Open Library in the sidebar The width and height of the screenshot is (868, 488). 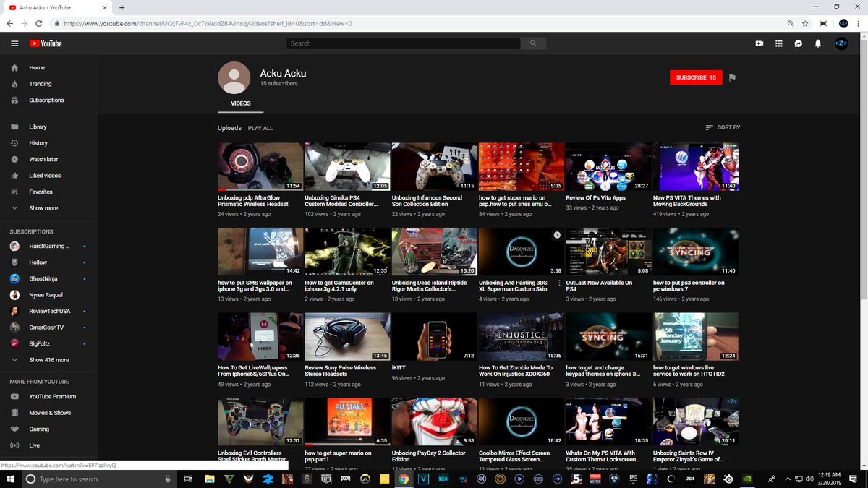pos(48,127)
